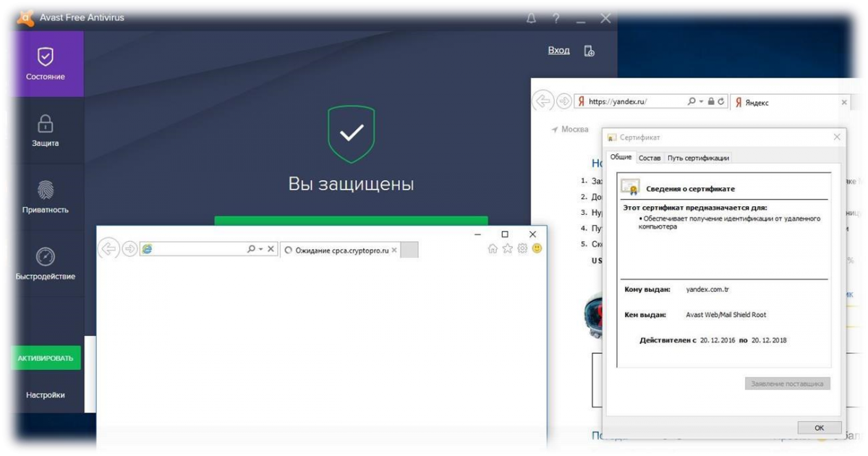Click Avast Web/Mail Shield Root issuer text

(x=726, y=315)
